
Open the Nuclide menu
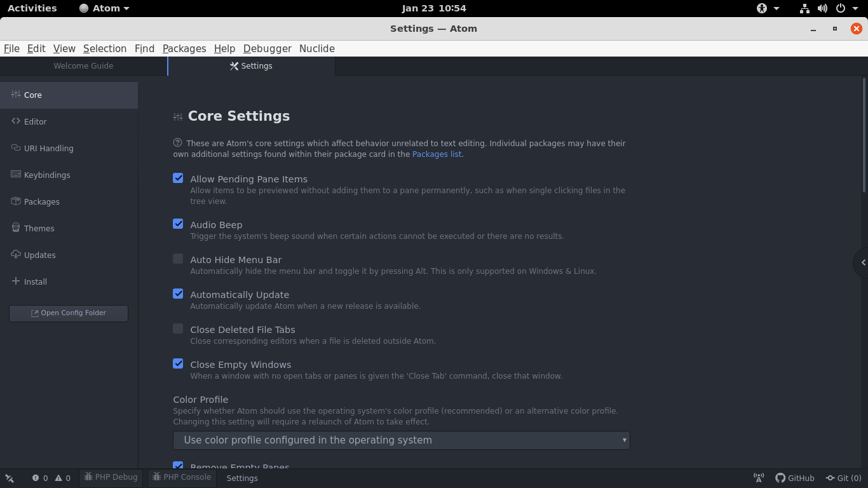pos(317,48)
